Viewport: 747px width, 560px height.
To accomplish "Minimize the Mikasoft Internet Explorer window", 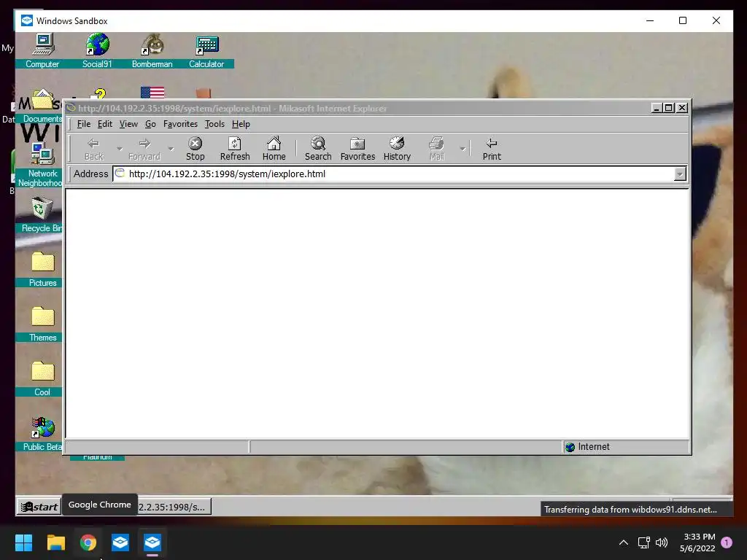I will [657, 108].
